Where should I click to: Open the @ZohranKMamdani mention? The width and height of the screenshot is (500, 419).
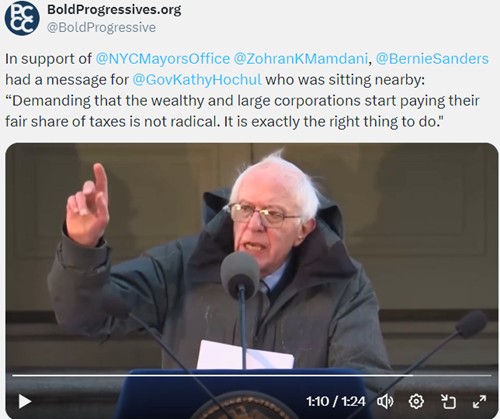[300, 59]
